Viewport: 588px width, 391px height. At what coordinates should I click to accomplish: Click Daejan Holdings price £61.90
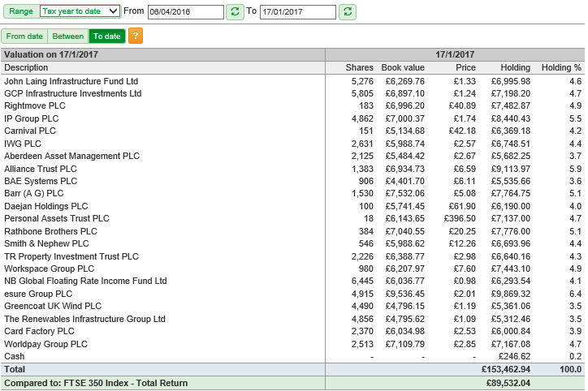pos(462,206)
